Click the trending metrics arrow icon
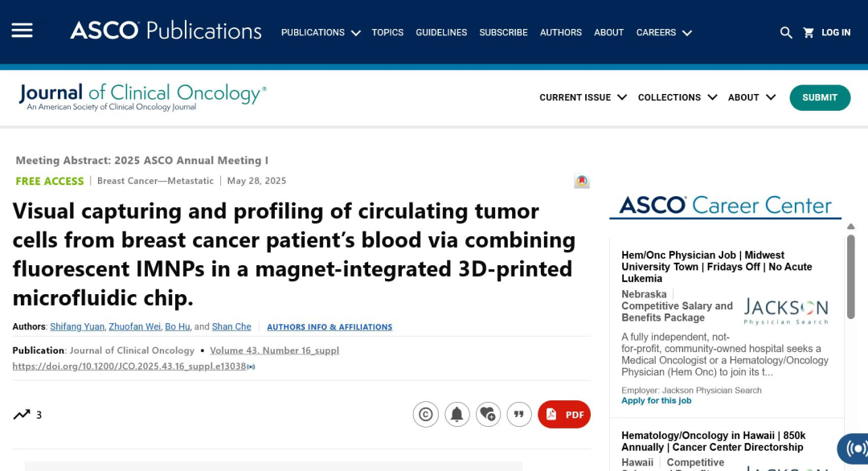Viewport: 868px width, 471px height. [21, 415]
